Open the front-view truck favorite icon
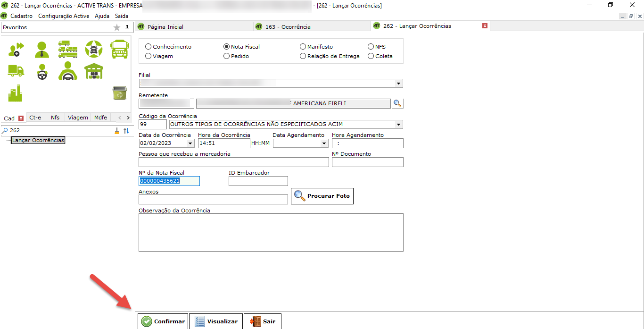The height and width of the screenshot is (329, 644). pyautogui.click(x=119, y=49)
